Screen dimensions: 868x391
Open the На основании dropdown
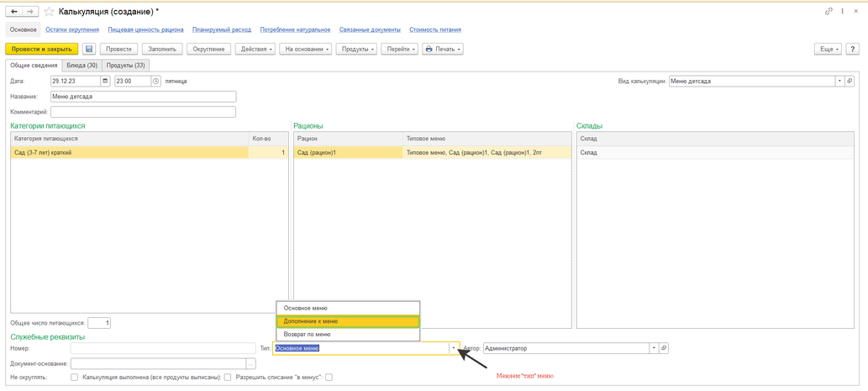point(306,49)
